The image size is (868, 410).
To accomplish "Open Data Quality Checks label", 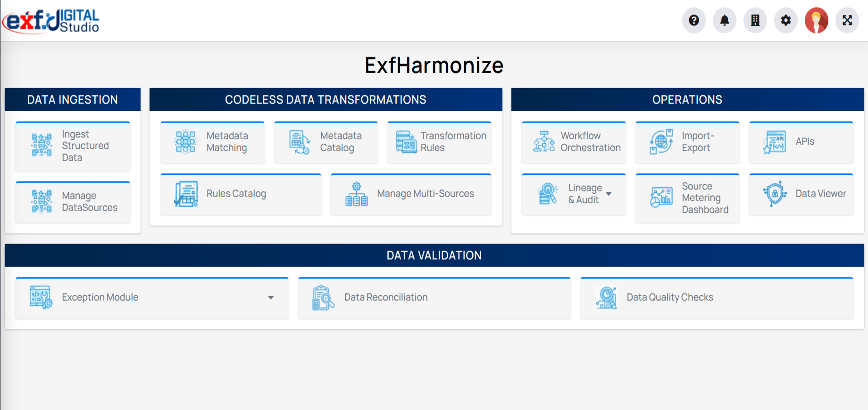I will click(x=670, y=297).
